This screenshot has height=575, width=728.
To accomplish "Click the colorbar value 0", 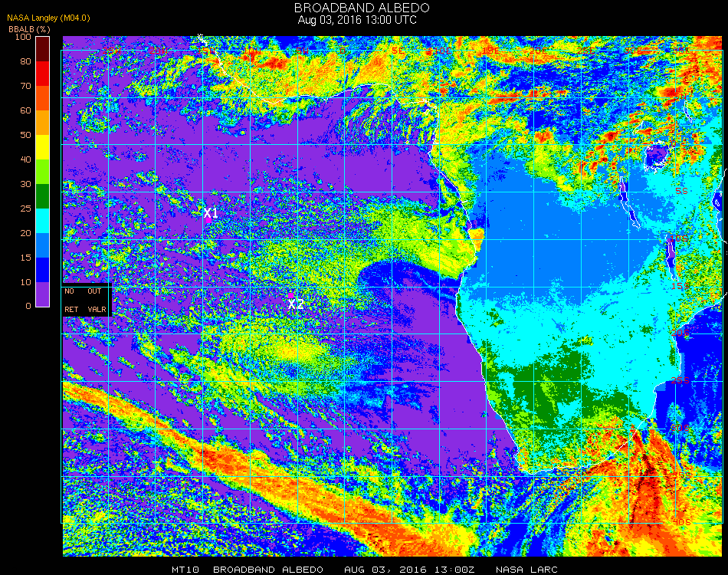I will (28, 306).
